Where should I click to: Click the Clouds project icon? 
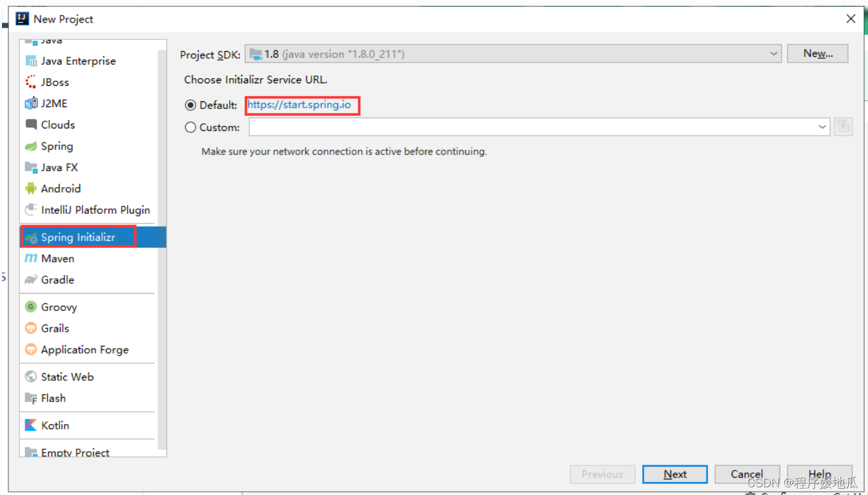pos(30,125)
